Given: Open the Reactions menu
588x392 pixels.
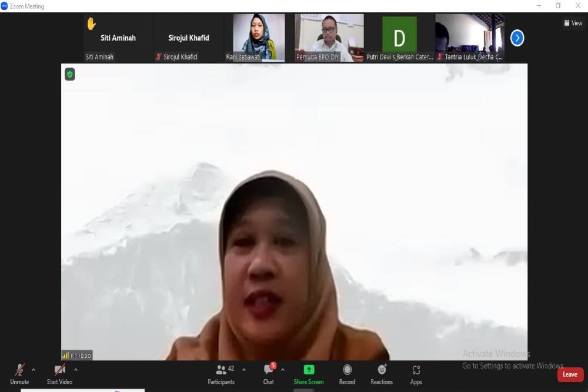Looking at the screenshot, I should click(382, 374).
